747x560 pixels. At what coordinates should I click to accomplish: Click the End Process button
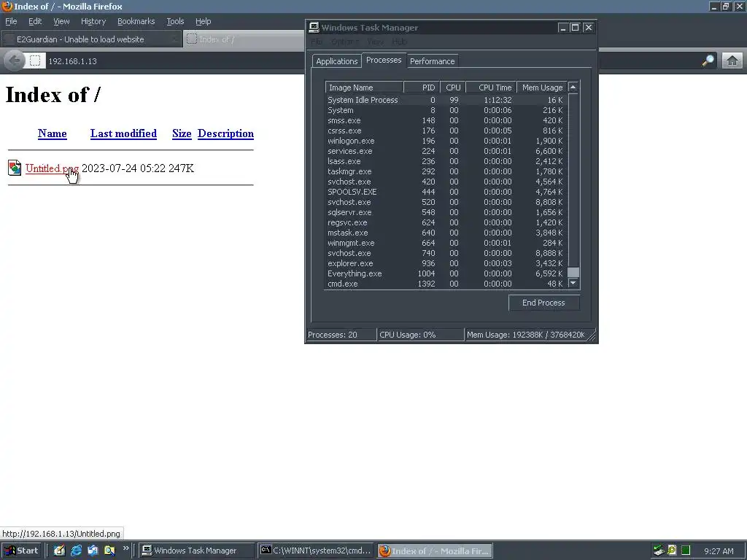coord(543,303)
